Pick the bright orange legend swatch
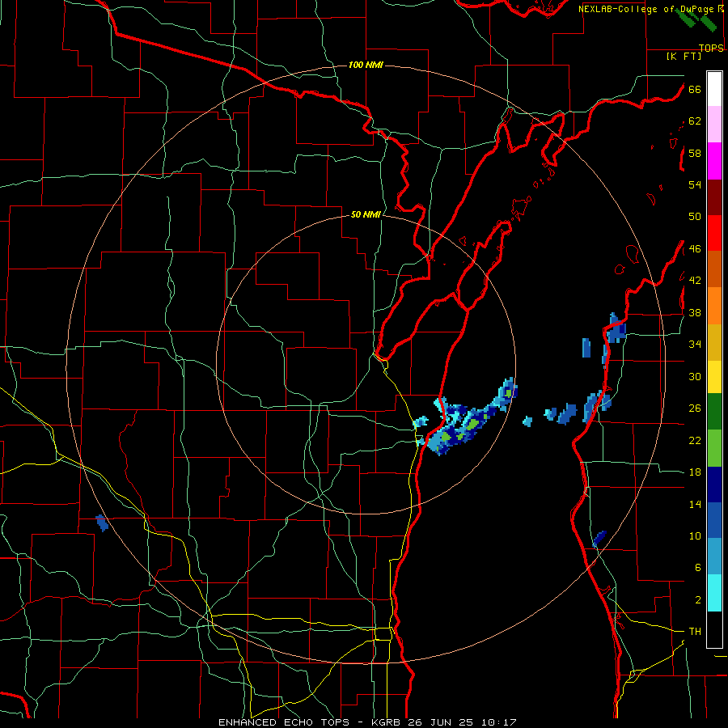728x728 pixels. (714, 306)
